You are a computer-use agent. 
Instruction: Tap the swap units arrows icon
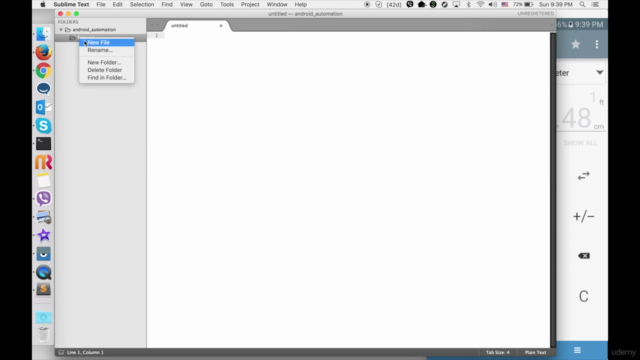coord(584,176)
